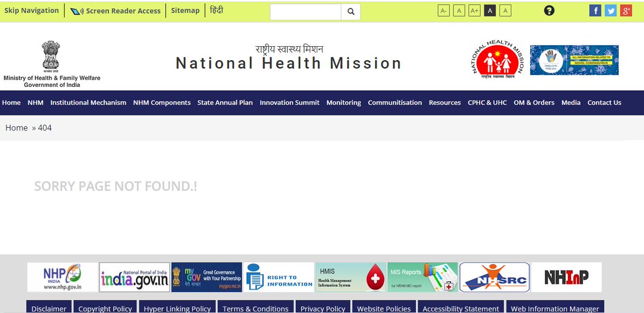Switch to standard contrast theme A
The image size is (644, 313).
[x=506, y=11]
